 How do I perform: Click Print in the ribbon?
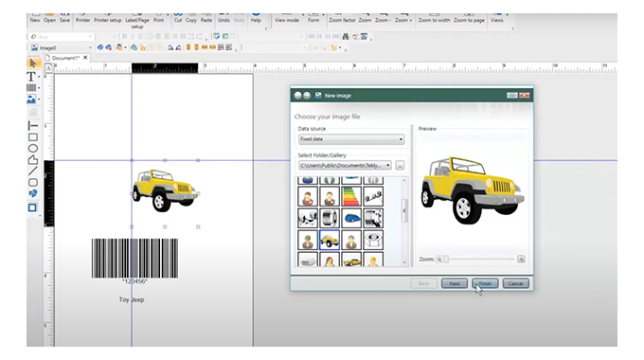[x=158, y=17]
